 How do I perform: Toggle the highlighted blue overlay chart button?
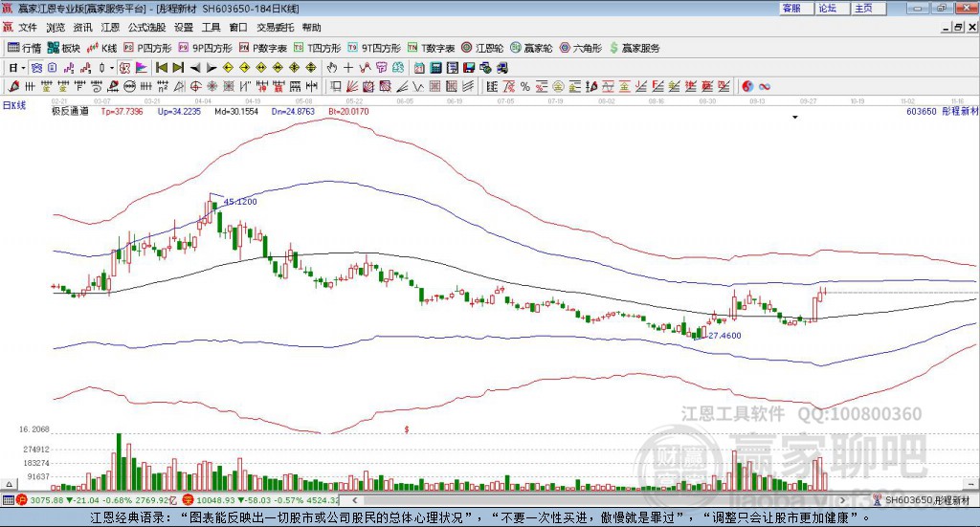coord(36,68)
